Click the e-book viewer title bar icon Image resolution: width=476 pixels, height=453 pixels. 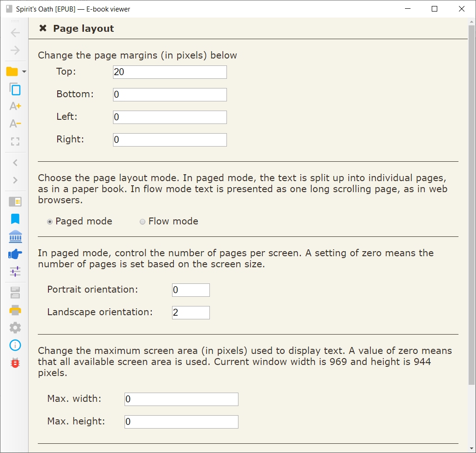[9, 9]
